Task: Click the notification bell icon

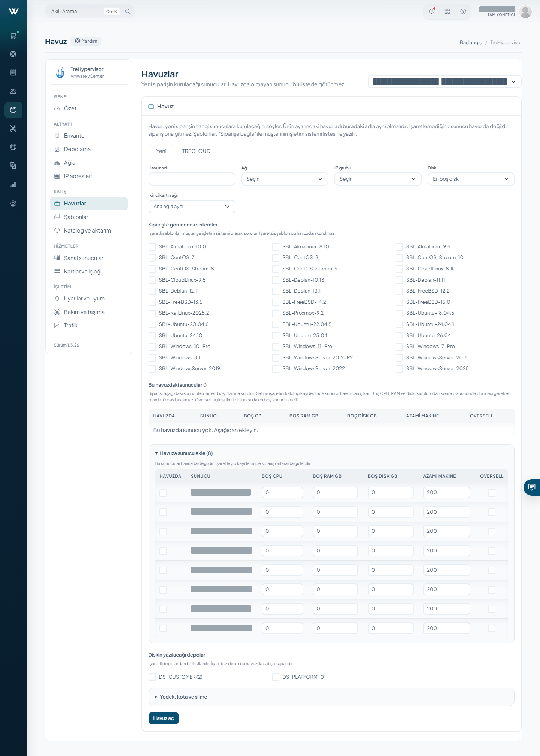Action: (x=431, y=11)
